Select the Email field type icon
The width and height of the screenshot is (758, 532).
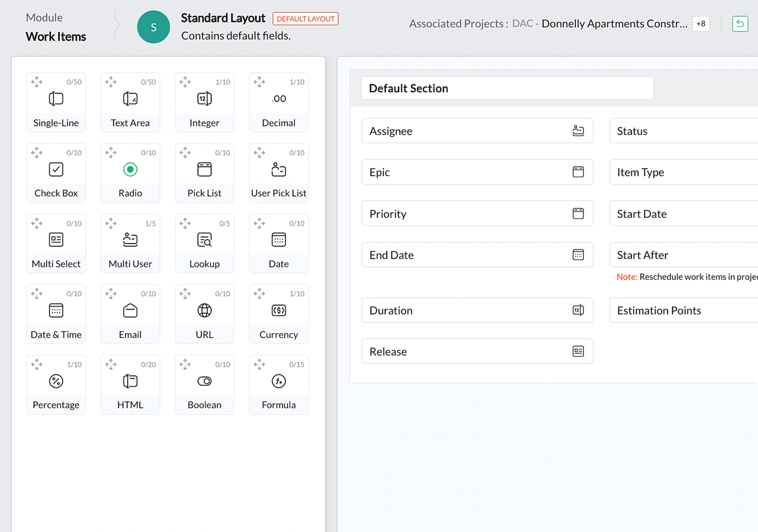(130, 310)
